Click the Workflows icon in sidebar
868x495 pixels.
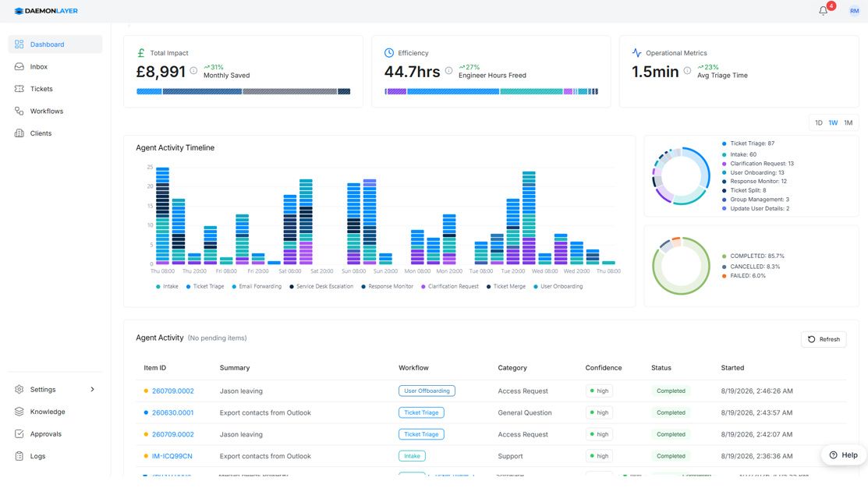[x=19, y=111]
